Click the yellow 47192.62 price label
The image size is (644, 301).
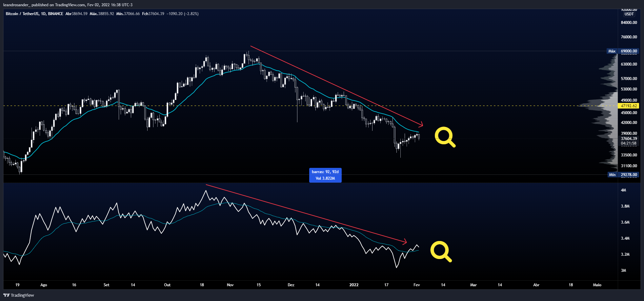(x=629, y=106)
